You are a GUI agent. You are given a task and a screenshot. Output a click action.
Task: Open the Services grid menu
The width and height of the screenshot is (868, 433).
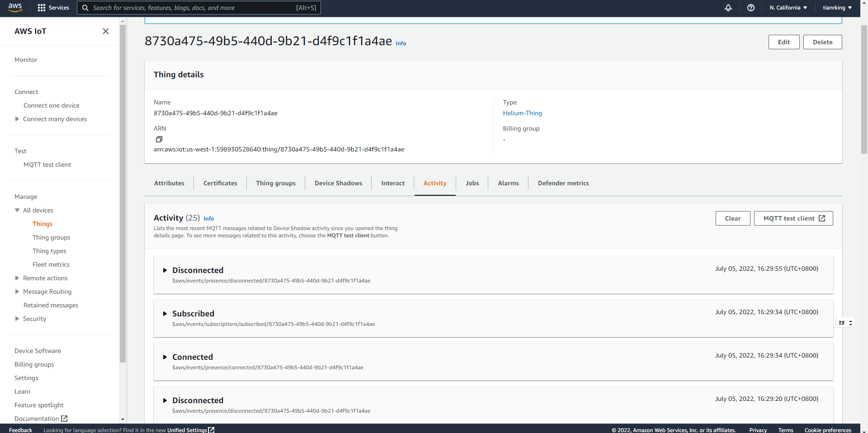point(53,8)
